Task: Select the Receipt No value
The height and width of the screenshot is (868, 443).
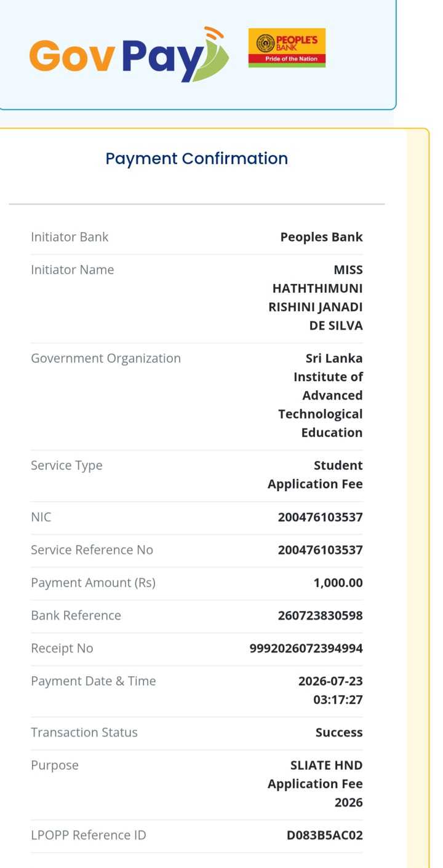Action: 306,649
